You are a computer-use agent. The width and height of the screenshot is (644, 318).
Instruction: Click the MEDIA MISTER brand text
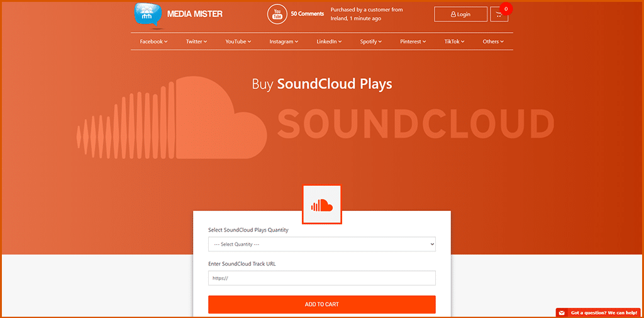click(195, 14)
